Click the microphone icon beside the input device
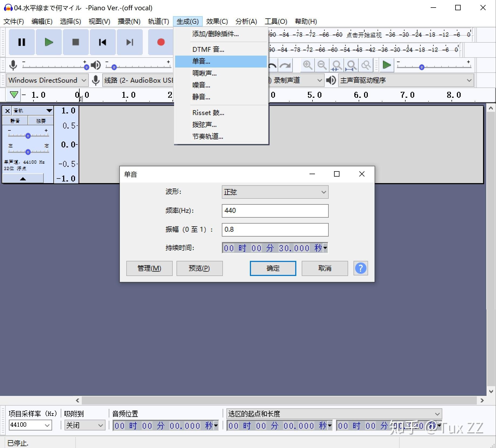The height and width of the screenshot is (448, 496). click(96, 80)
